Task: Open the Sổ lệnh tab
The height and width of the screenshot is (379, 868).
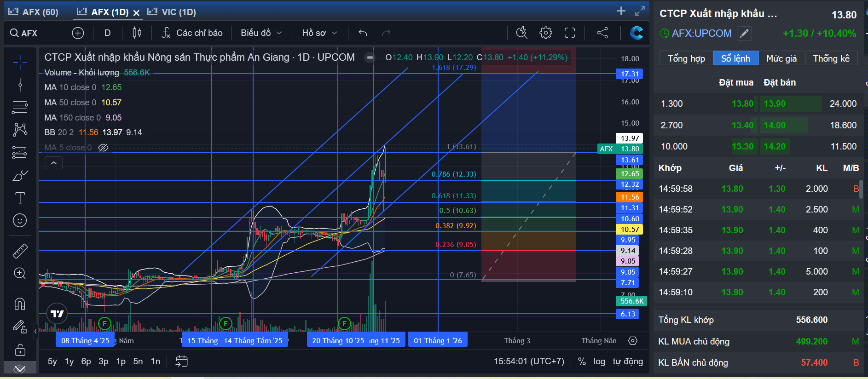Action: coord(735,58)
